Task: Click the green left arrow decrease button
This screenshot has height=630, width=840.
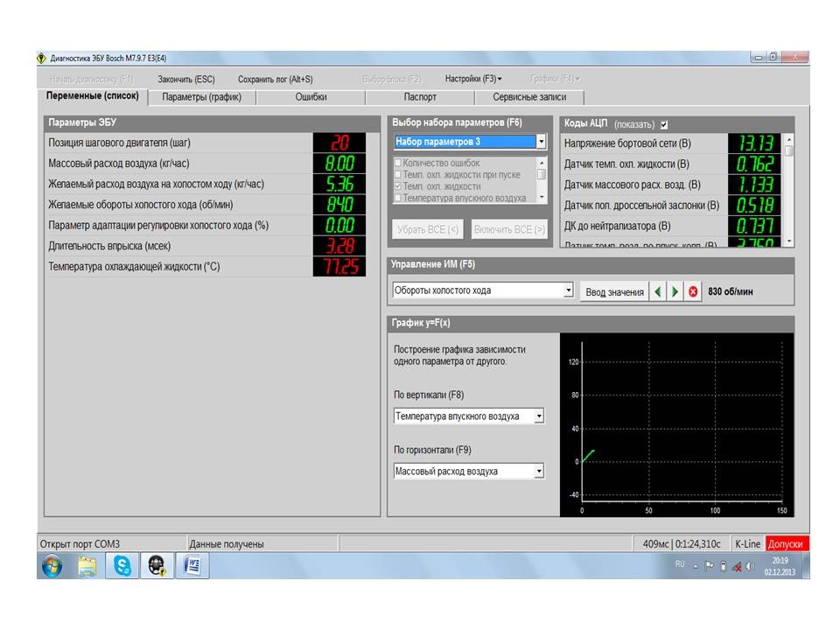Action: [658, 291]
